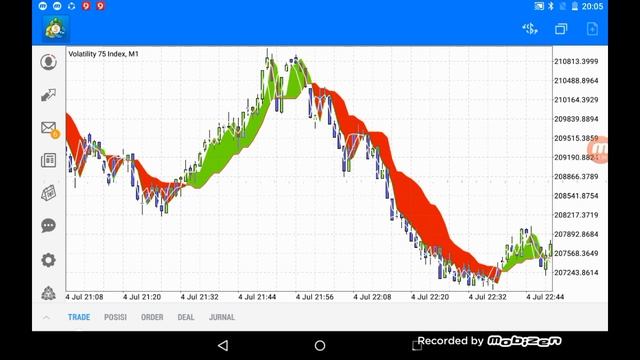Switch to the TRADE tab

click(x=79, y=317)
